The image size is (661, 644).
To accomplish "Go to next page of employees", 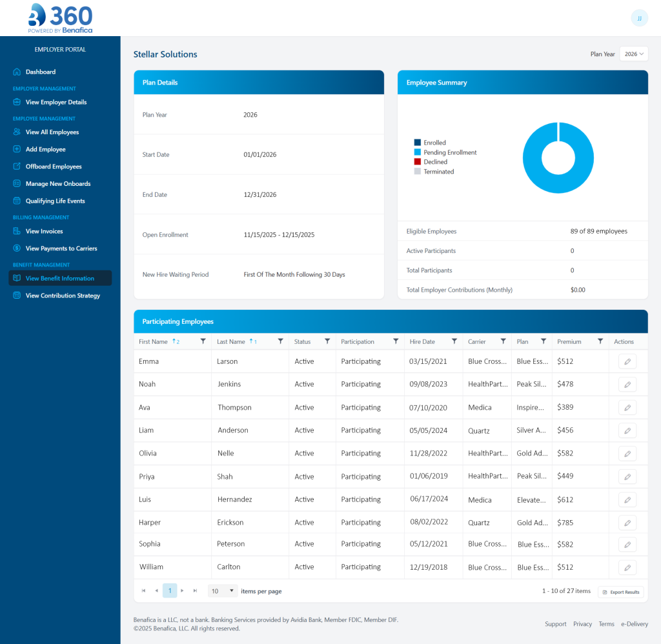I will point(183,590).
